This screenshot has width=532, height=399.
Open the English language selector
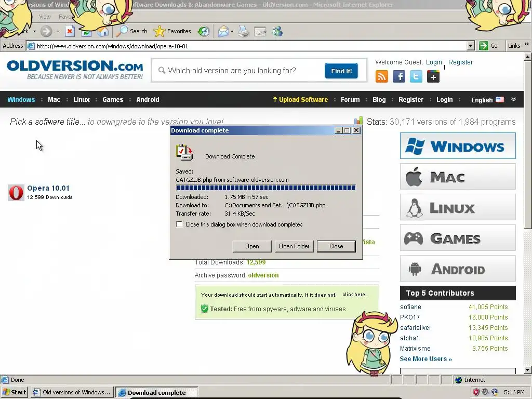[x=487, y=100]
